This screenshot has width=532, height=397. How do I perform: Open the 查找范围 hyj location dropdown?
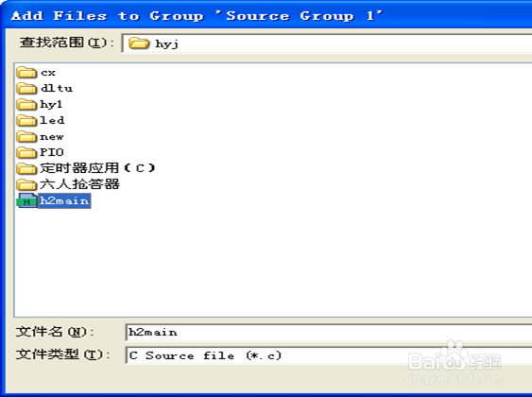point(327,43)
